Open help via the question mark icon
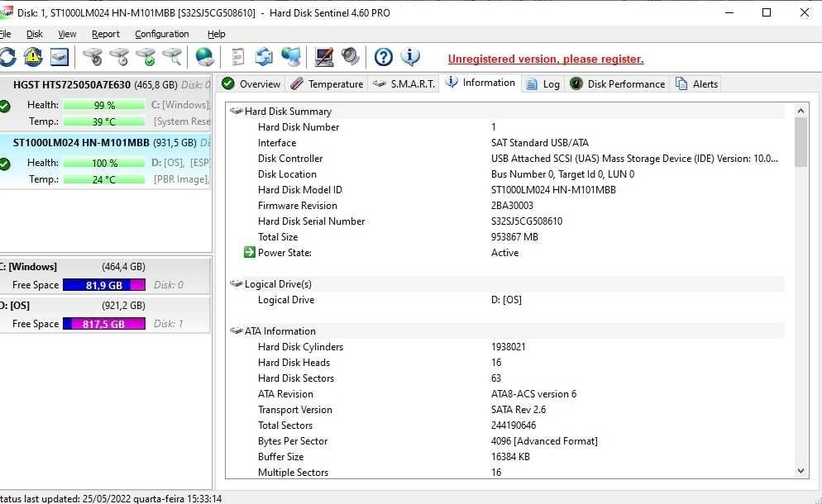 click(x=383, y=56)
